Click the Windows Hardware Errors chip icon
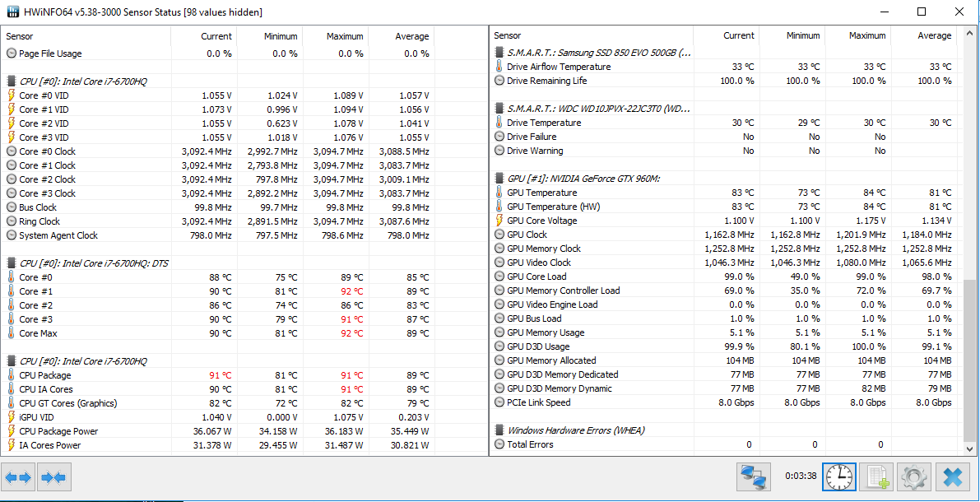The width and height of the screenshot is (980, 502). pyautogui.click(x=499, y=430)
